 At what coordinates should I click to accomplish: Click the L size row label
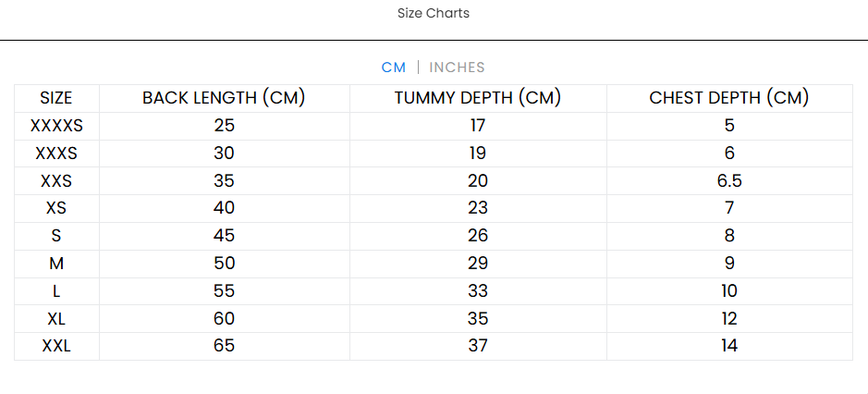coord(56,291)
